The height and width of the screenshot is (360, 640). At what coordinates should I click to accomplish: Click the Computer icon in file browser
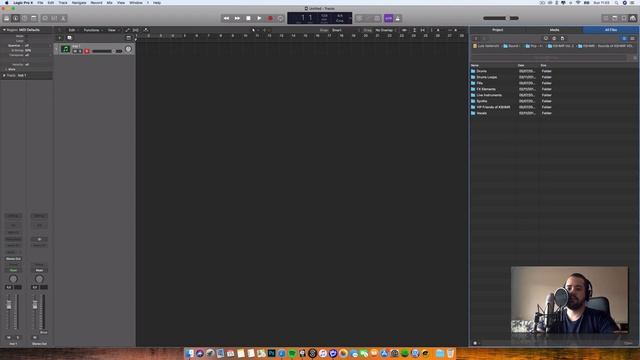(x=546, y=38)
